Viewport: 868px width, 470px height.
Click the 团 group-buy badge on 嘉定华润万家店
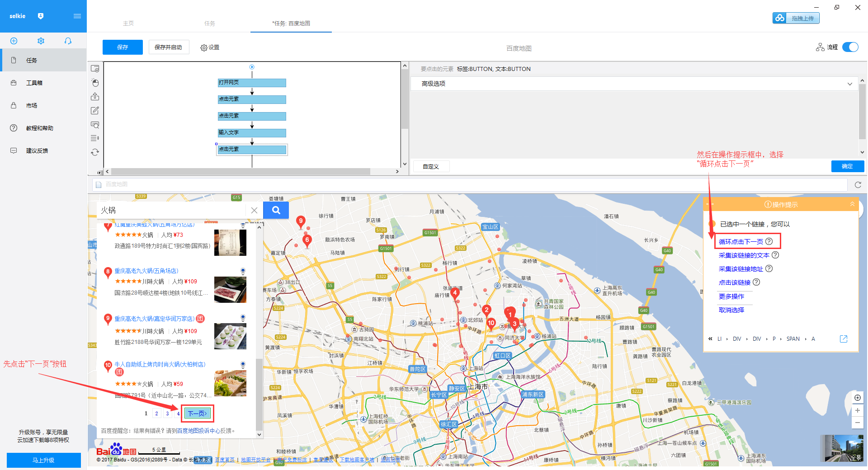click(x=200, y=319)
